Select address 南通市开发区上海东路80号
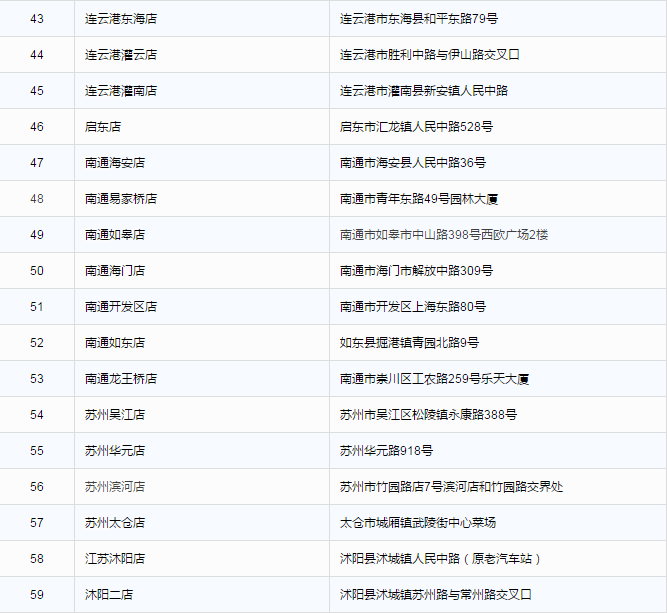667x613 pixels. [413, 307]
